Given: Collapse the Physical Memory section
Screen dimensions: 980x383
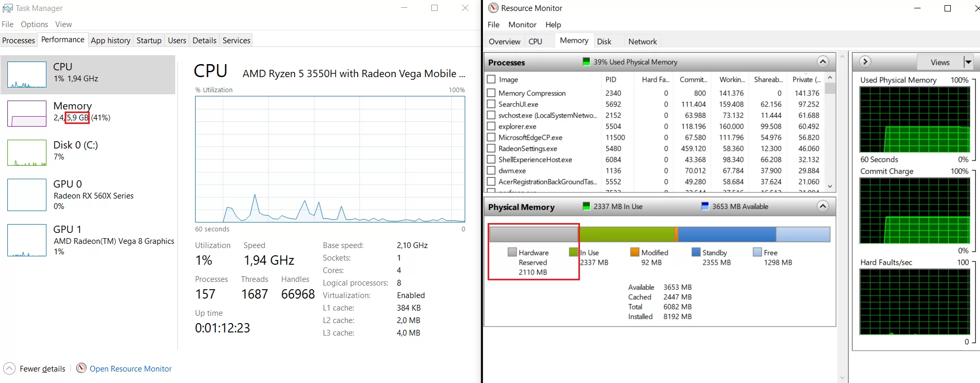Looking at the screenshot, I should (822, 206).
